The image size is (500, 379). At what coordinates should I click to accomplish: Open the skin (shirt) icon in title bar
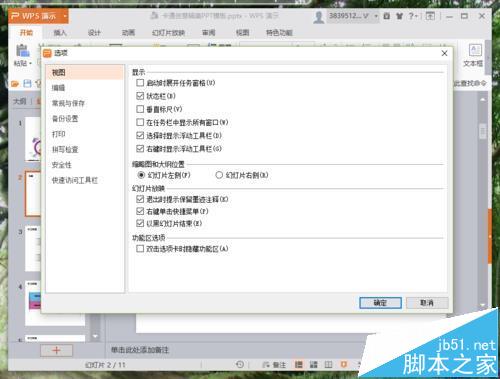[x=399, y=16]
